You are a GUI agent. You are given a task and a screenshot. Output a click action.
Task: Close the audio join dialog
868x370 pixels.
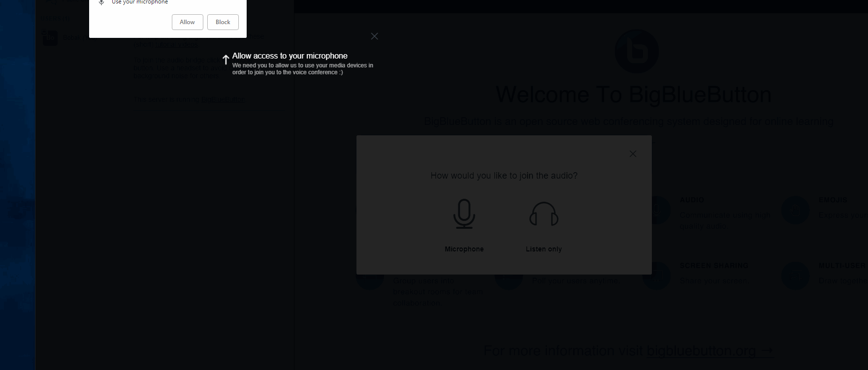(x=633, y=154)
